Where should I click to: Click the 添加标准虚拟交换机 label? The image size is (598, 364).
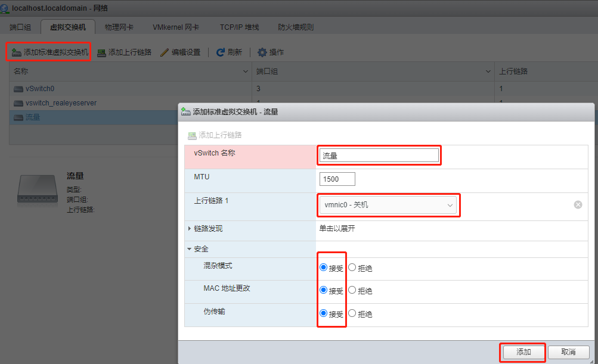(56, 52)
